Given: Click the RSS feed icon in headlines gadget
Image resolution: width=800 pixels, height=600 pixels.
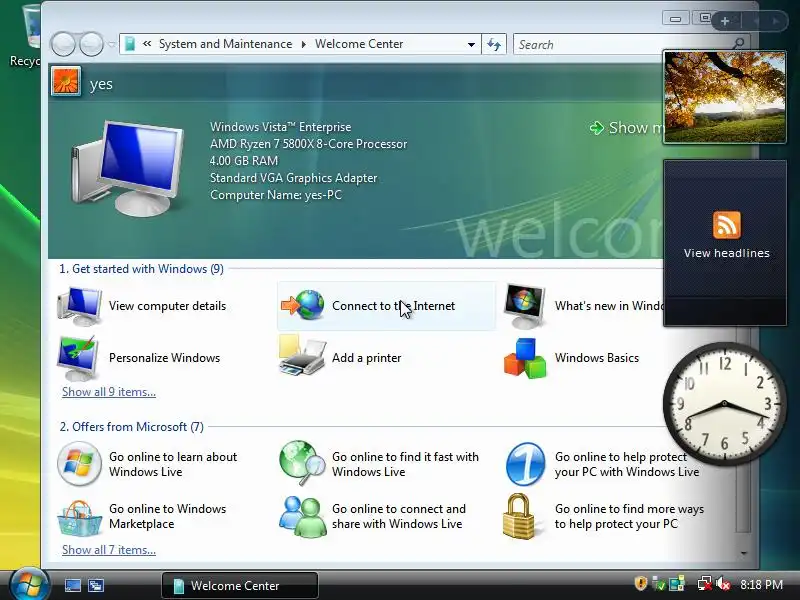Looking at the screenshot, I should [727, 225].
